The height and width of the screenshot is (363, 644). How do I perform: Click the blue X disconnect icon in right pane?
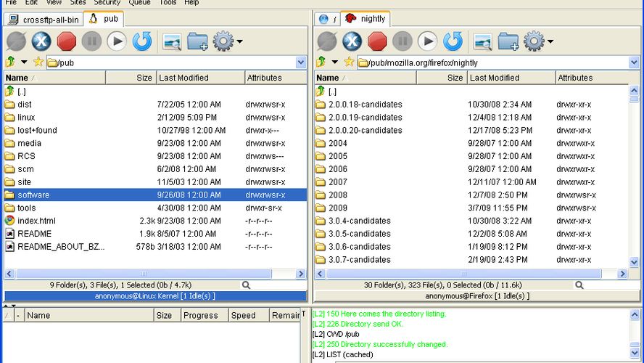coord(352,41)
